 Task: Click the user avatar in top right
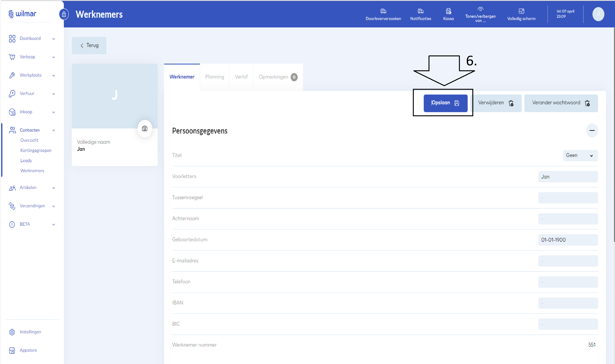click(x=598, y=14)
